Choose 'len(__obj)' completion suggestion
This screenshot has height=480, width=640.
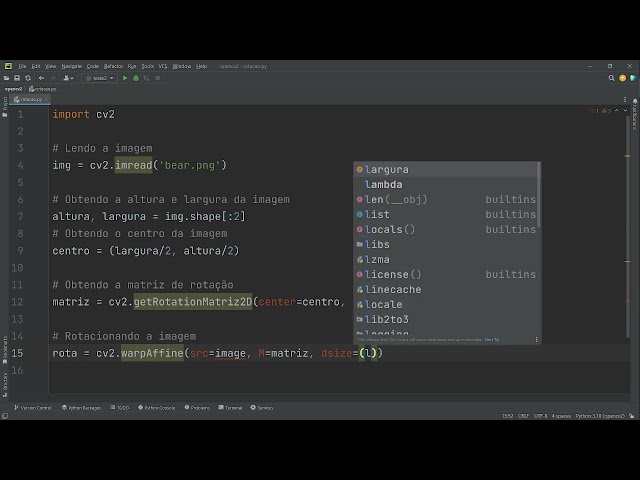(x=445, y=200)
